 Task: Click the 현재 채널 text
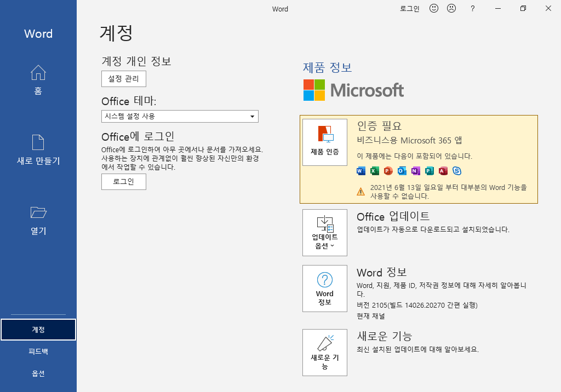(x=371, y=316)
